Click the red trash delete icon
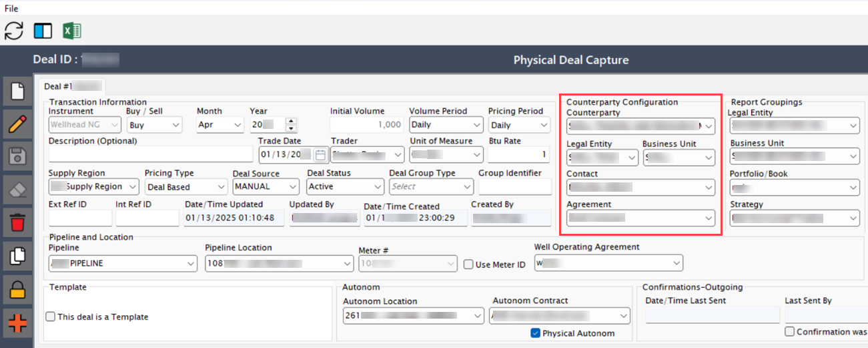This screenshot has height=348, width=868. (17, 222)
